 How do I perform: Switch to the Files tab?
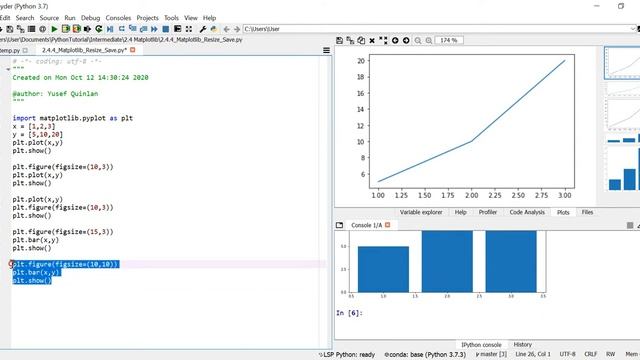click(x=587, y=212)
